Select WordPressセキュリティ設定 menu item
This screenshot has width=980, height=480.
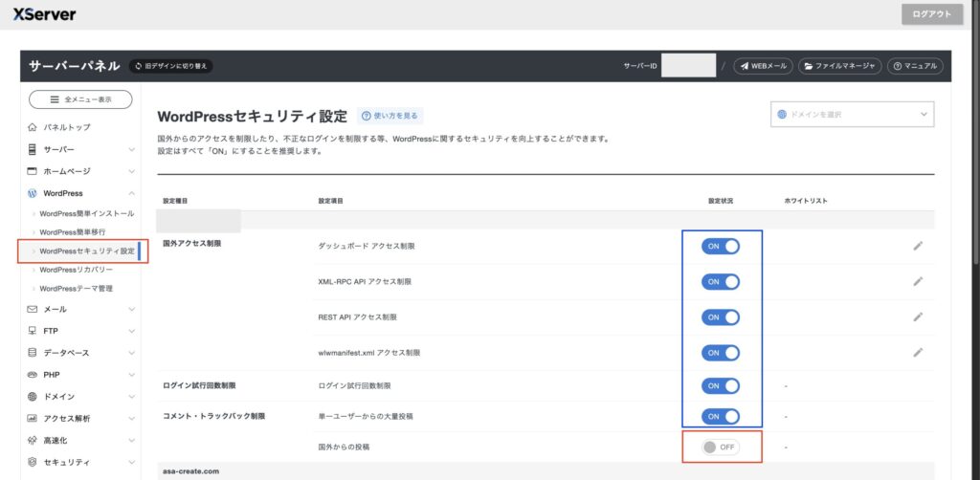click(87, 251)
